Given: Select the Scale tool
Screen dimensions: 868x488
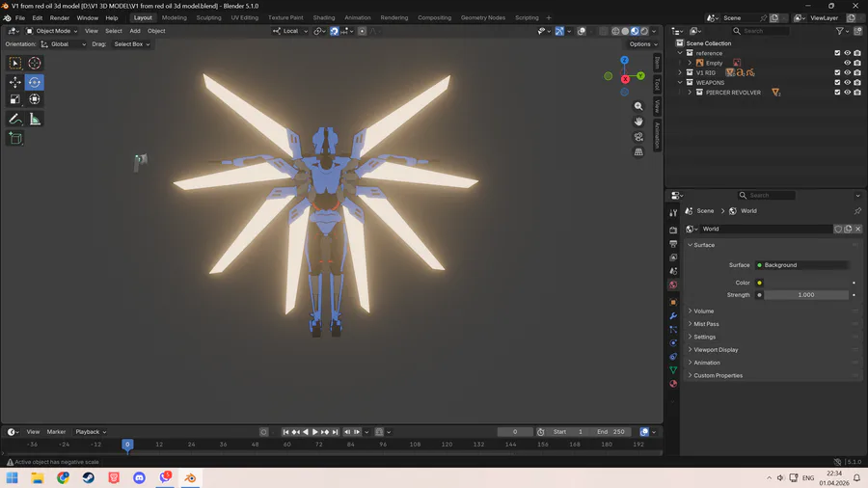Looking at the screenshot, I should pos(14,99).
